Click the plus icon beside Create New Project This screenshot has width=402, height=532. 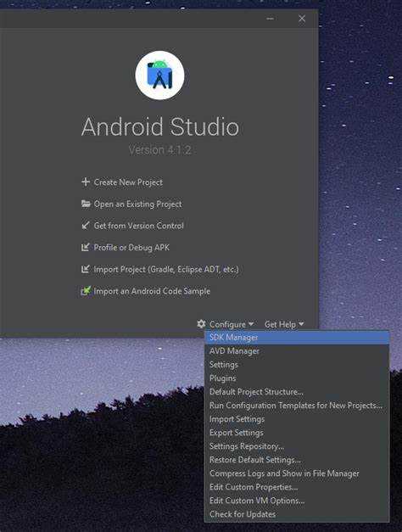86,182
